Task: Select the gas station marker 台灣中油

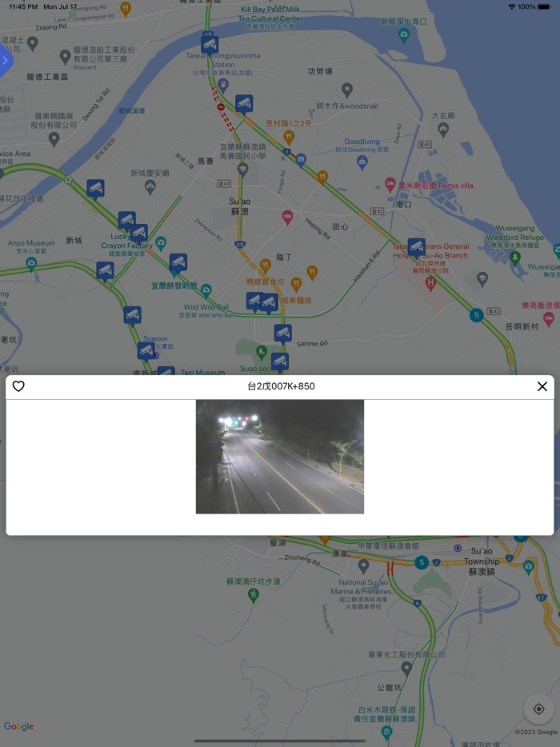Action: 222,86
